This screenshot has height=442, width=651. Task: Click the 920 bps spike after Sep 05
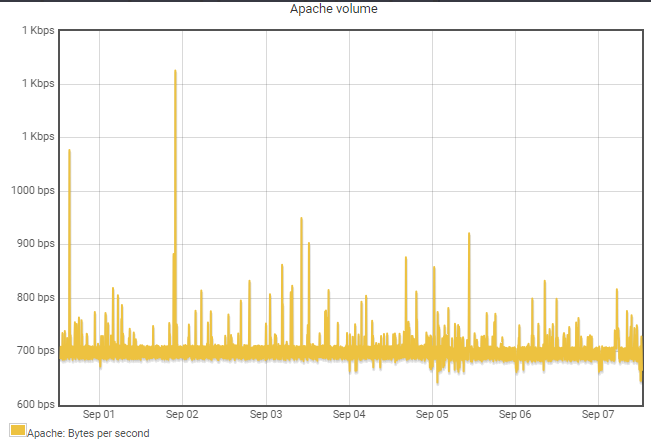[x=469, y=288]
